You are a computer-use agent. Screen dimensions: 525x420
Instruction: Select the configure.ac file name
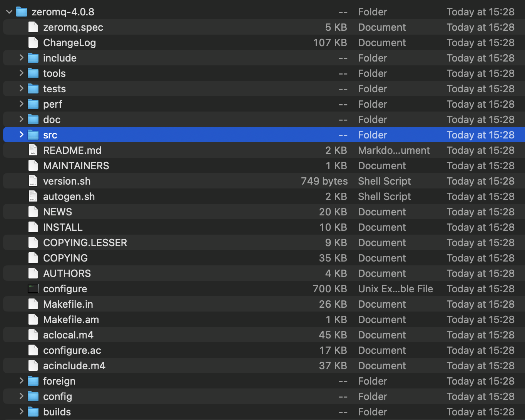click(x=72, y=350)
